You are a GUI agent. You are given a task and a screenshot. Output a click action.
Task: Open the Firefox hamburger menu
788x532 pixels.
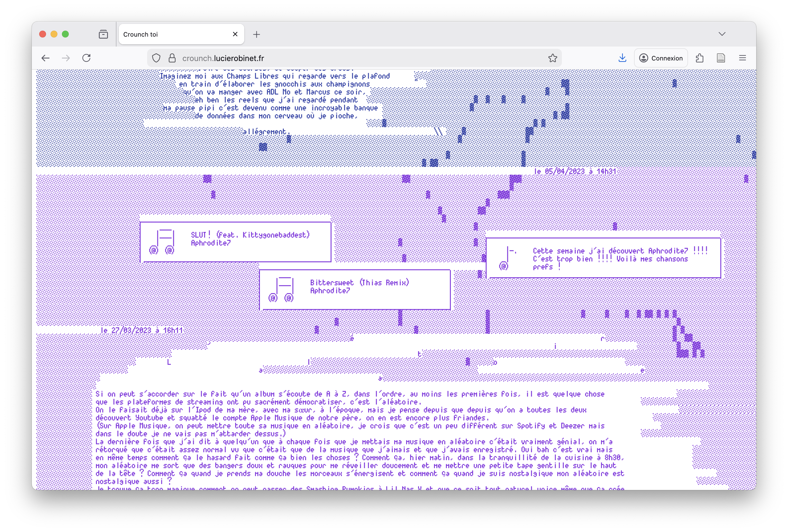pyautogui.click(x=742, y=58)
